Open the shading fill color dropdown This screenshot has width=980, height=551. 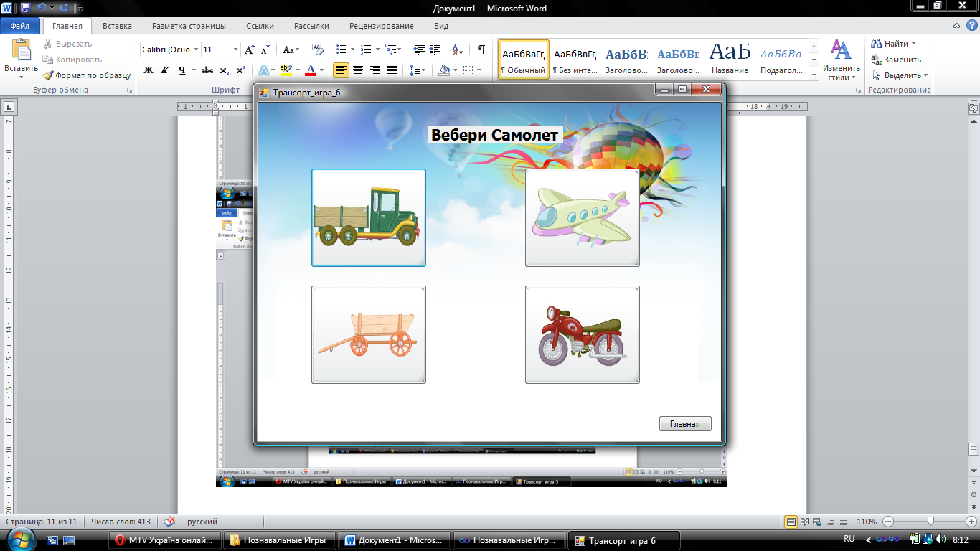point(455,70)
